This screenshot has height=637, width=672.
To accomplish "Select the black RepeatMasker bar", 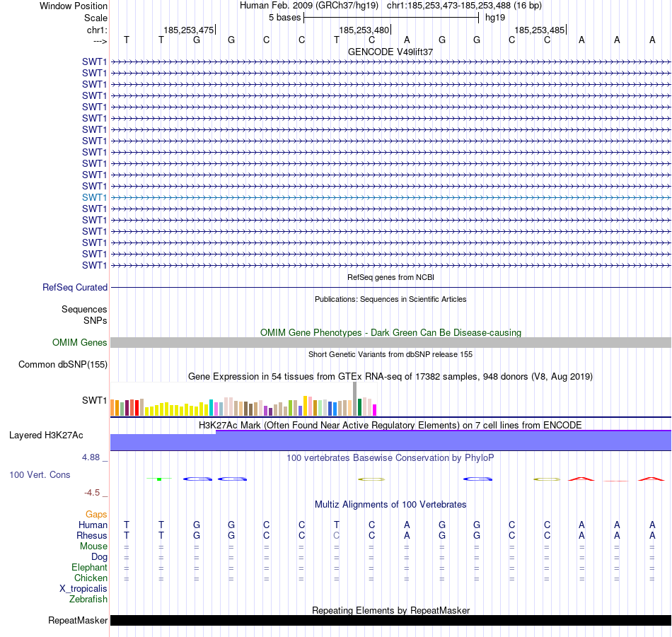I will 390,620.
